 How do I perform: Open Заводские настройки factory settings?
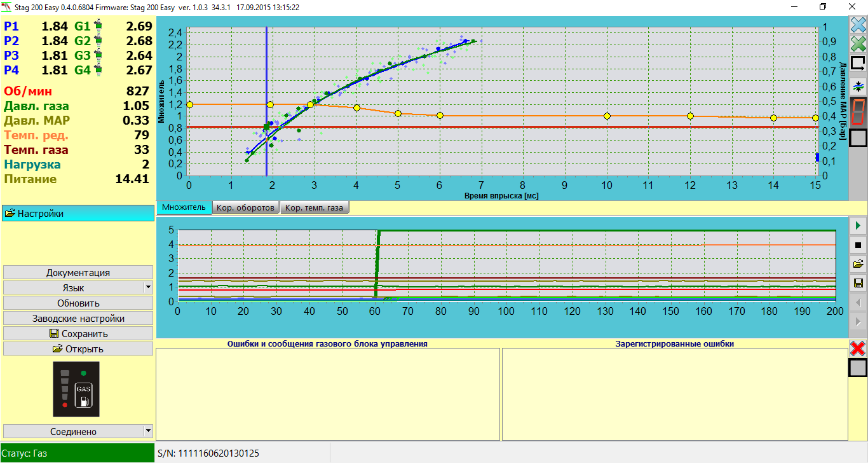point(78,317)
